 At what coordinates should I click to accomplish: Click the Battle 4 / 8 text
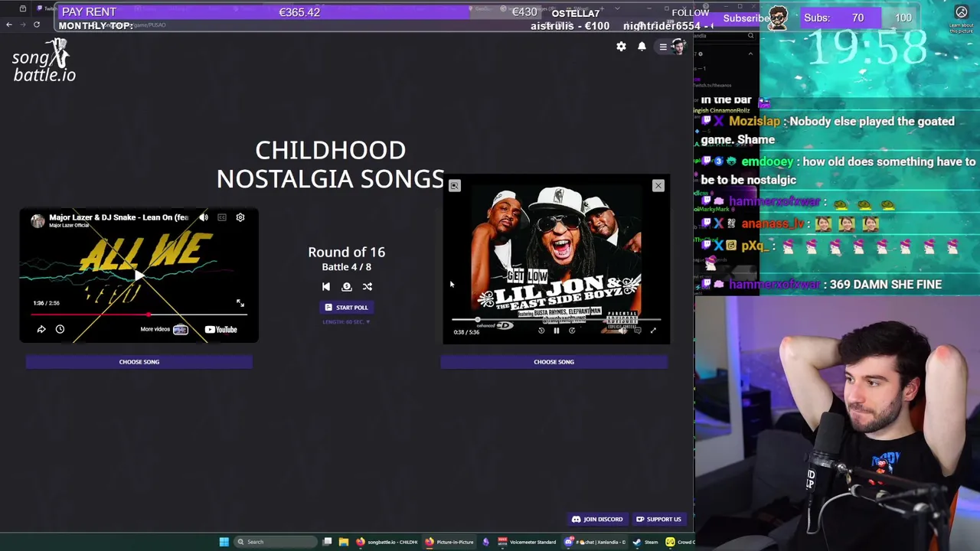(347, 267)
